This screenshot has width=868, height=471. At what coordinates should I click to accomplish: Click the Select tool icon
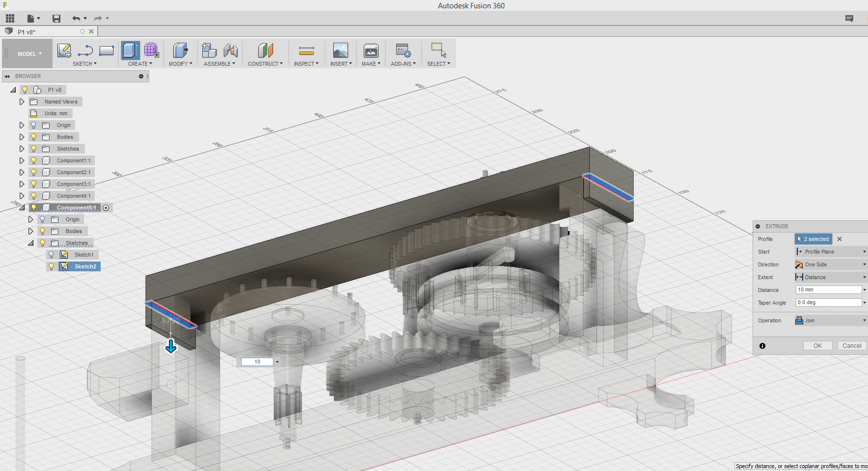(x=438, y=50)
